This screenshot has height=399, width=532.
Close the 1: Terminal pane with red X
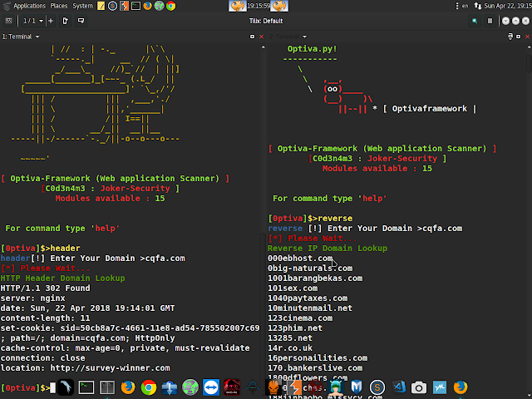point(261,37)
